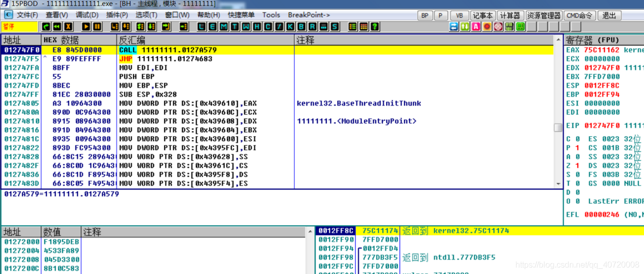644x274 pixels.
Task: Open the Call stack K window icon
Action: point(290,26)
